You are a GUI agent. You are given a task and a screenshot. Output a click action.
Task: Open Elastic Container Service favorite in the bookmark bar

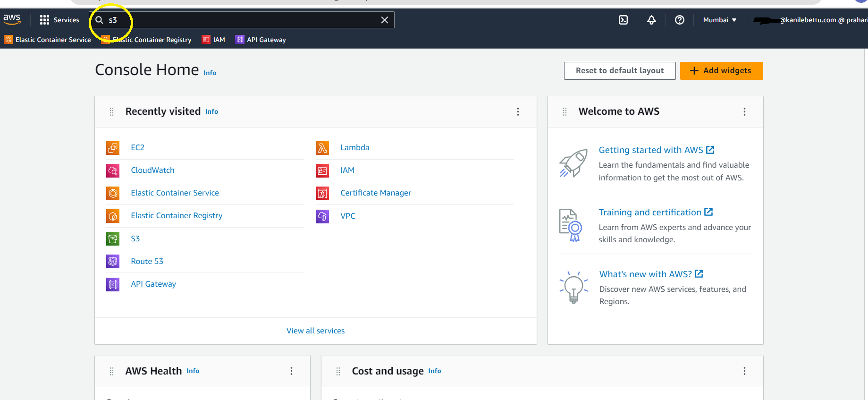(48, 40)
